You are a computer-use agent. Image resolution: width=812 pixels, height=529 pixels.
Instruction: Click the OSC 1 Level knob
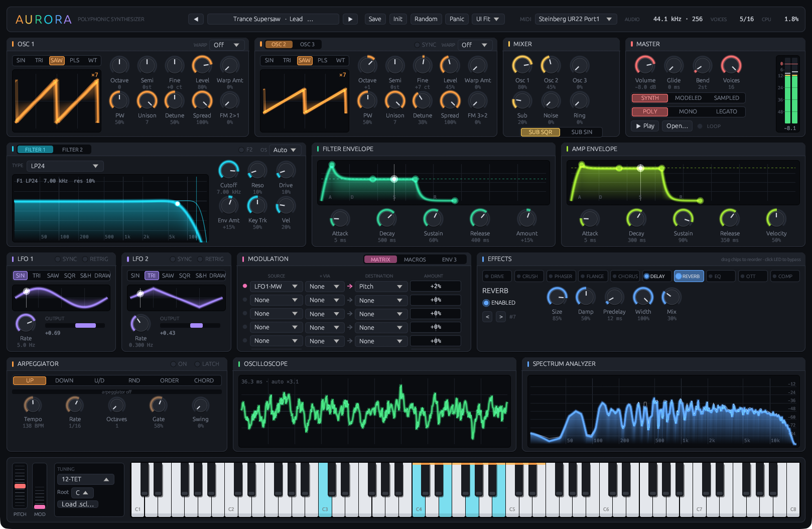pos(202,65)
